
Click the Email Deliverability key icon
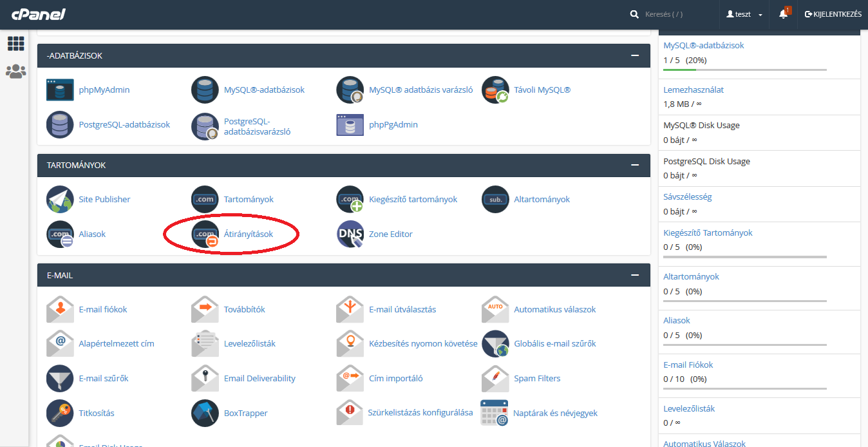tap(205, 378)
